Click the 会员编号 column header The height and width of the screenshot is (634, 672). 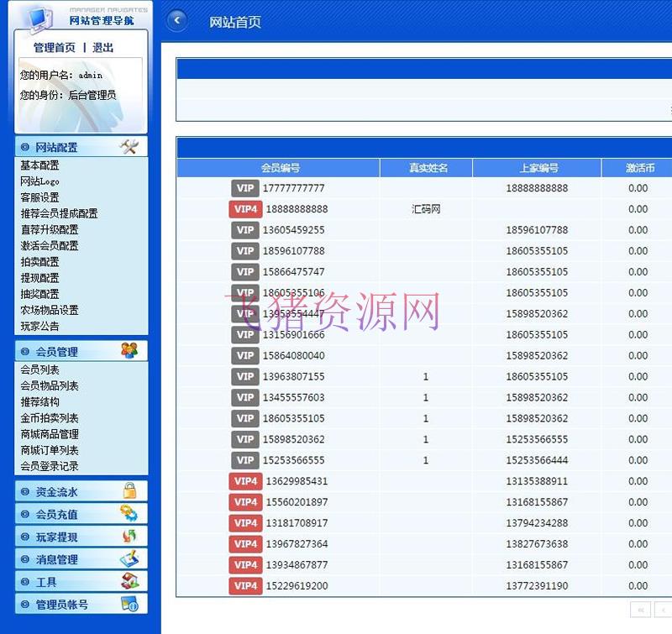point(280,168)
